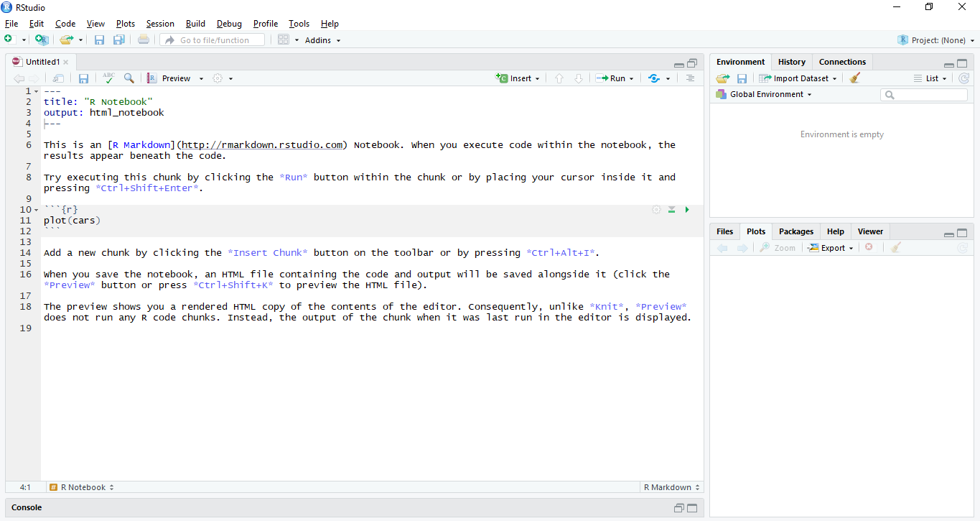The width and height of the screenshot is (980, 521).
Task: Open the Preview options dropdown arrow
Action: 201,79
